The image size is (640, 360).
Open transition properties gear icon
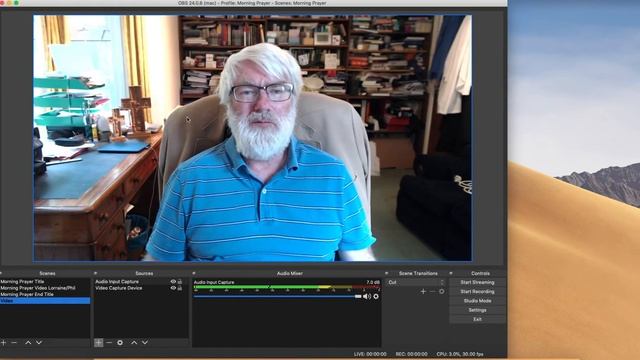442,291
